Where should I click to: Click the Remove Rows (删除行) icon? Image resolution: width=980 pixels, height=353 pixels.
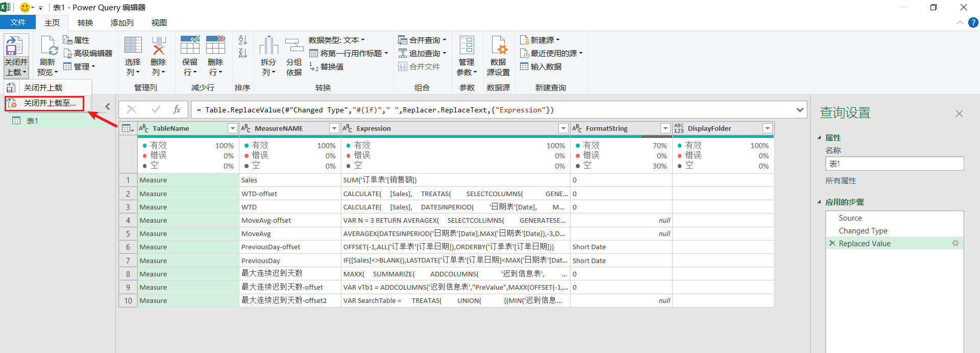tap(215, 45)
